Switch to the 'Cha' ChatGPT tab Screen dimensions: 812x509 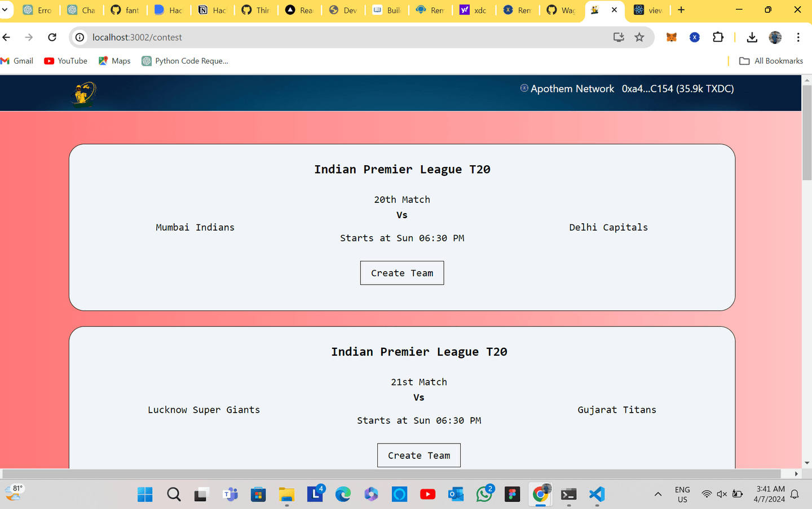(x=82, y=10)
